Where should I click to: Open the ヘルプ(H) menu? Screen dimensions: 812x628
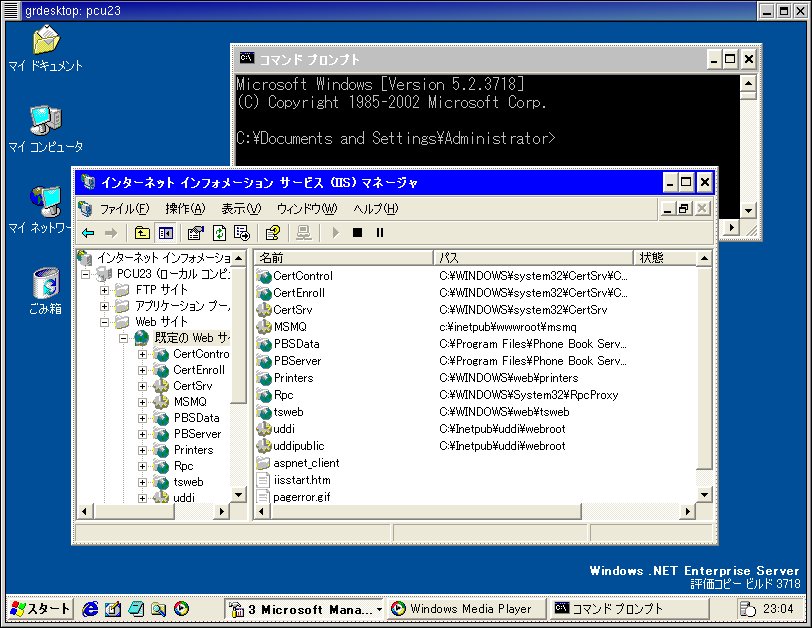[375, 209]
